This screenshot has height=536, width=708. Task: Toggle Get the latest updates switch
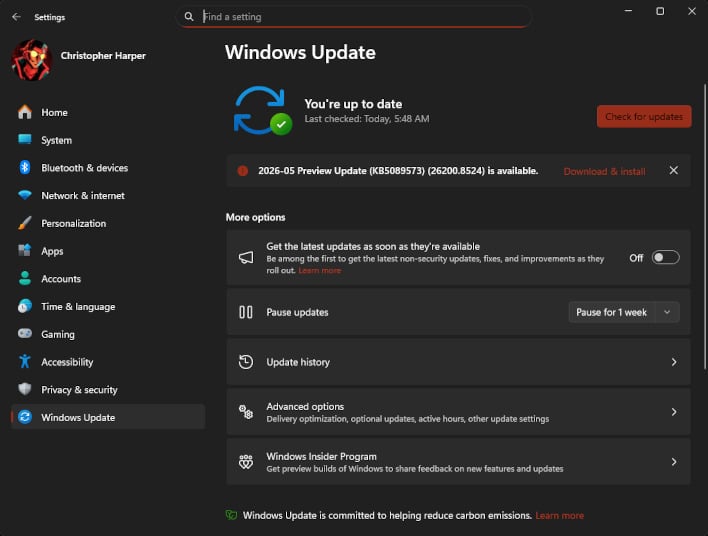tap(665, 257)
